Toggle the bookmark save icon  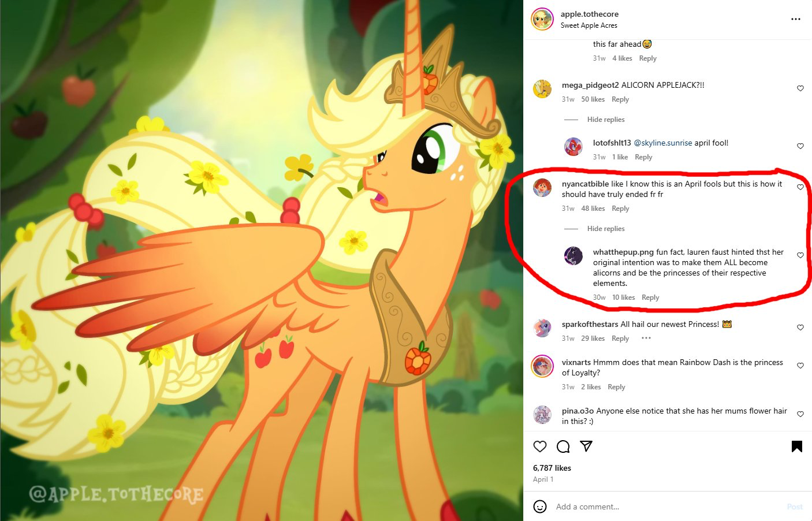point(797,446)
